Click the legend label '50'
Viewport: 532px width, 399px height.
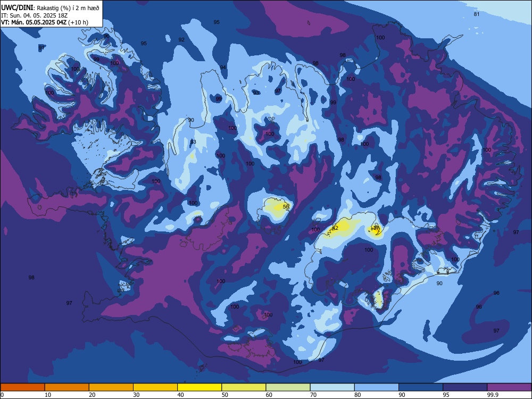click(225, 395)
